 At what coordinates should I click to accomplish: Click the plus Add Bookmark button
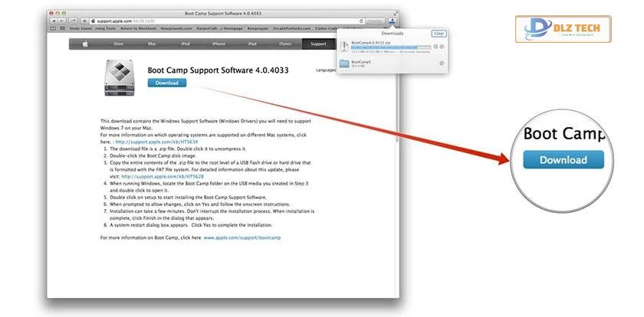click(84, 21)
